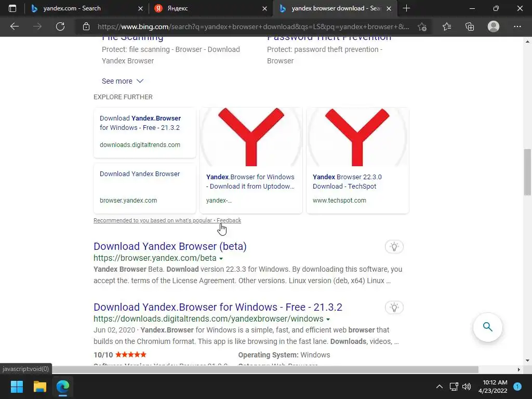Click the floating search magnifier button
532x399 pixels.
pyautogui.click(x=487, y=327)
